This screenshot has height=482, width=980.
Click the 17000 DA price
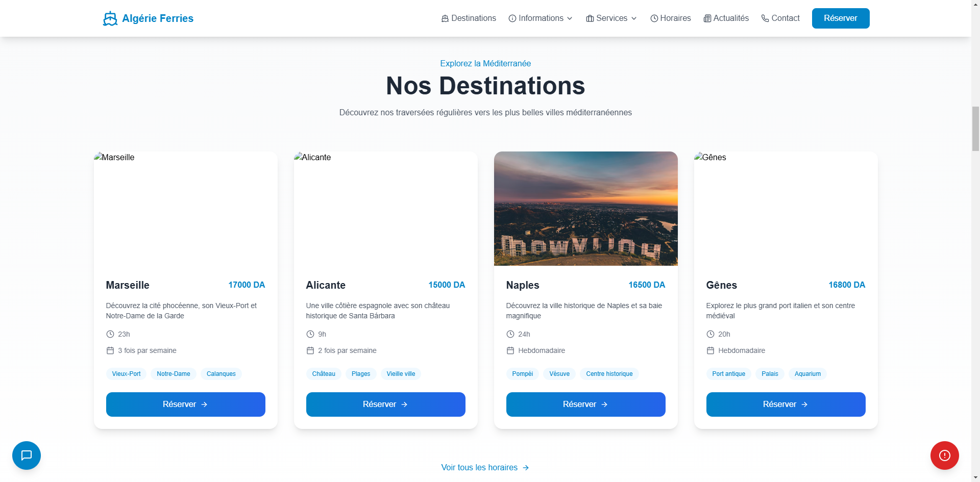pos(247,285)
